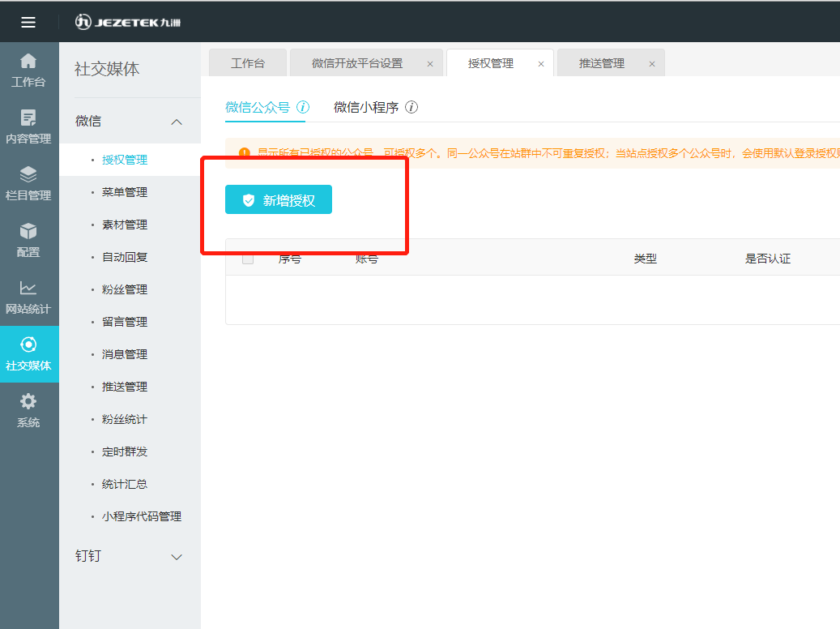840x629 pixels.
Task: Open 系统 gear icon in sidebar
Action: [x=28, y=402]
